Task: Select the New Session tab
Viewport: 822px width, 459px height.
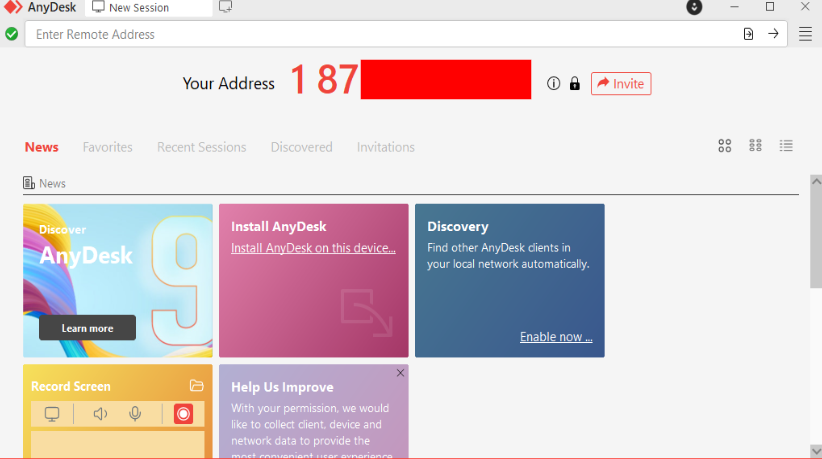Action: [x=148, y=8]
